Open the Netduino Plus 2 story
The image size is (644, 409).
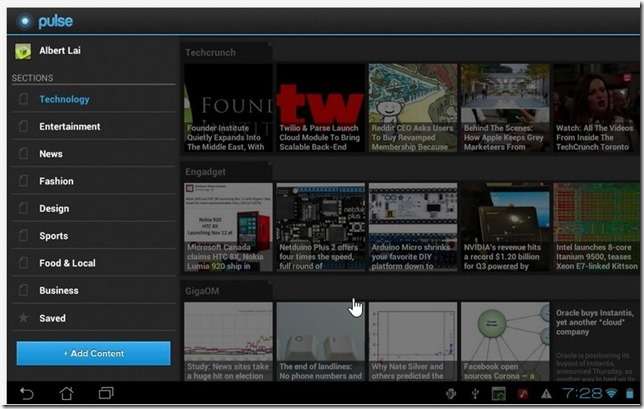[320, 227]
